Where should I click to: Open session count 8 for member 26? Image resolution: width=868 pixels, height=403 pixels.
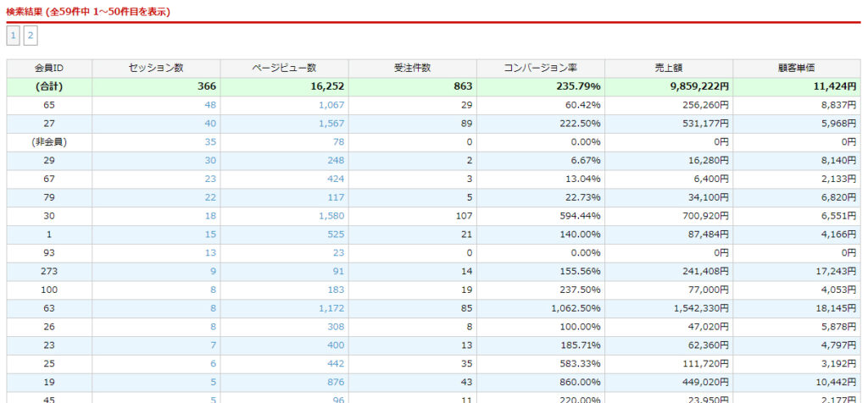213,327
